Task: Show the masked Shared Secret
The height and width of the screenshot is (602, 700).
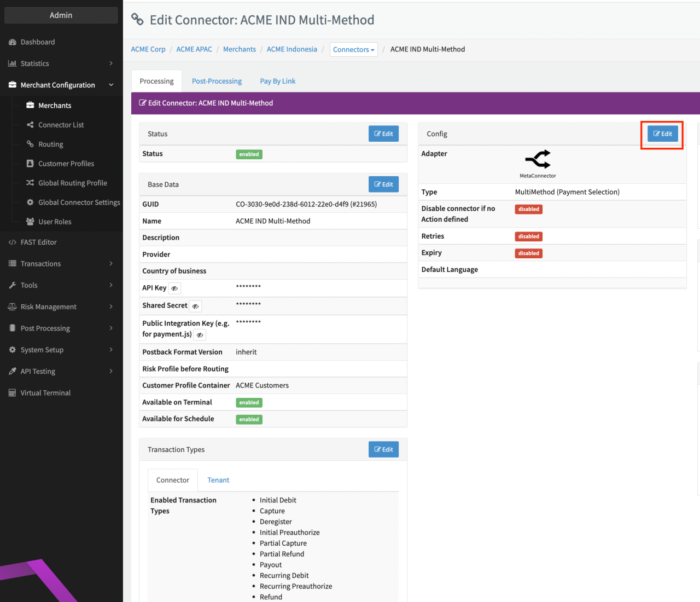Action: coord(195,306)
